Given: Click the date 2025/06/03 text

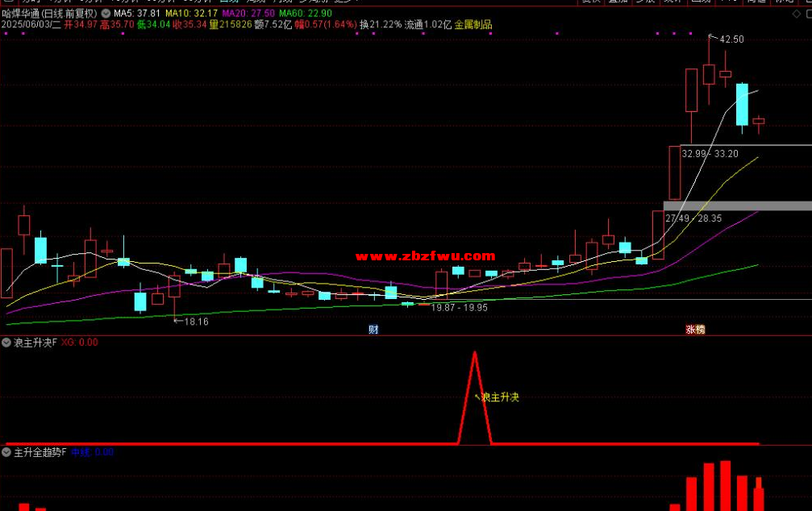Looking at the screenshot, I should (x=26, y=24).
